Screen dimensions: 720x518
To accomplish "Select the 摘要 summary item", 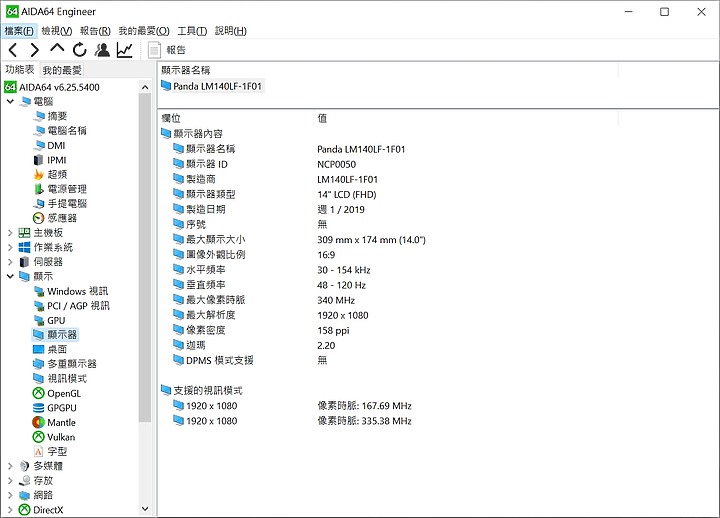I will point(51,116).
